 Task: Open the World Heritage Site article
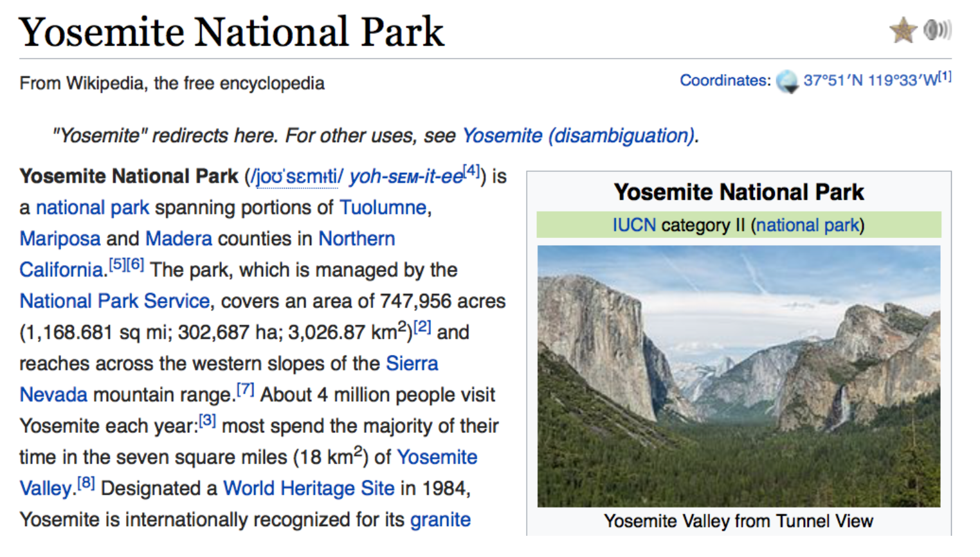click(x=307, y=488)
